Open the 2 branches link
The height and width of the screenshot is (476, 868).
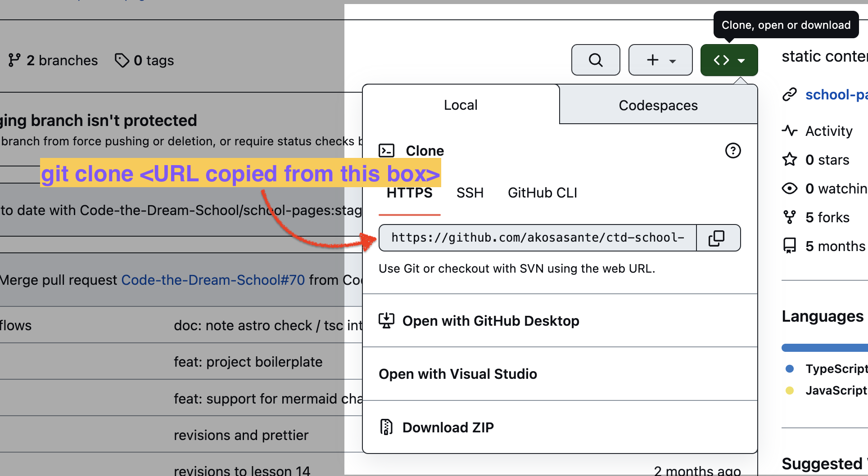point(53,60)
